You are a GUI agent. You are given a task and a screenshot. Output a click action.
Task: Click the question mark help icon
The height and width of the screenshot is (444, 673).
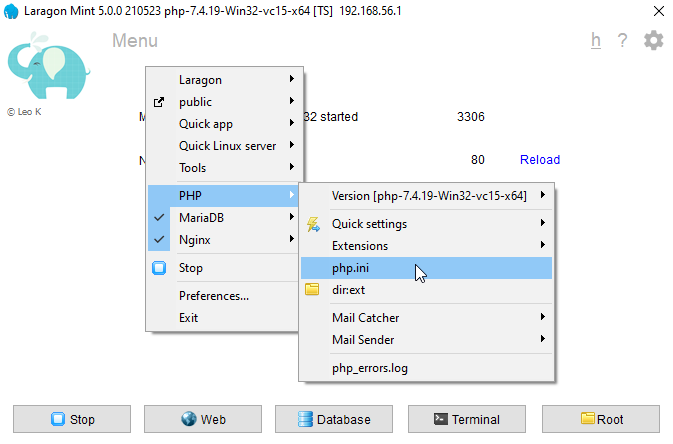click(622, 41)
